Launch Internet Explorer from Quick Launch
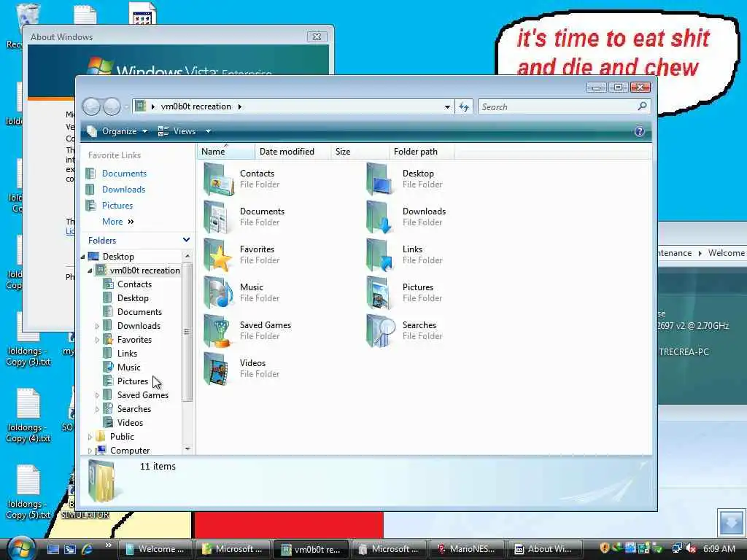The image size is (747, 560). (x=86, y=549)
